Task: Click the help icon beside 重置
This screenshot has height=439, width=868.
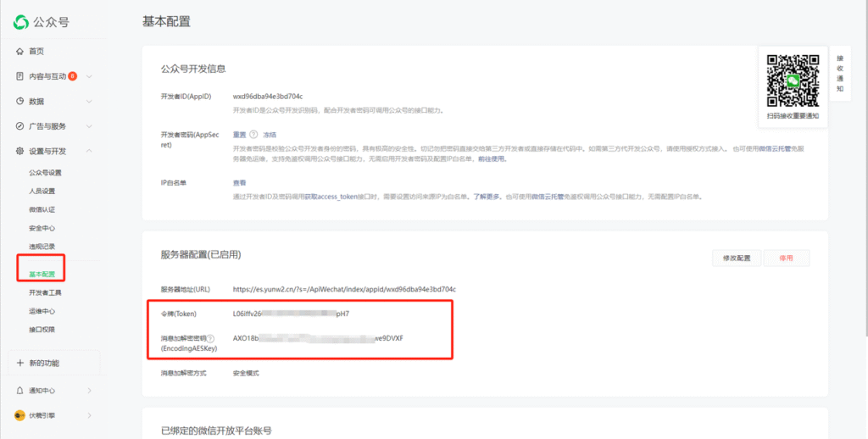Action: click(253, 135)
